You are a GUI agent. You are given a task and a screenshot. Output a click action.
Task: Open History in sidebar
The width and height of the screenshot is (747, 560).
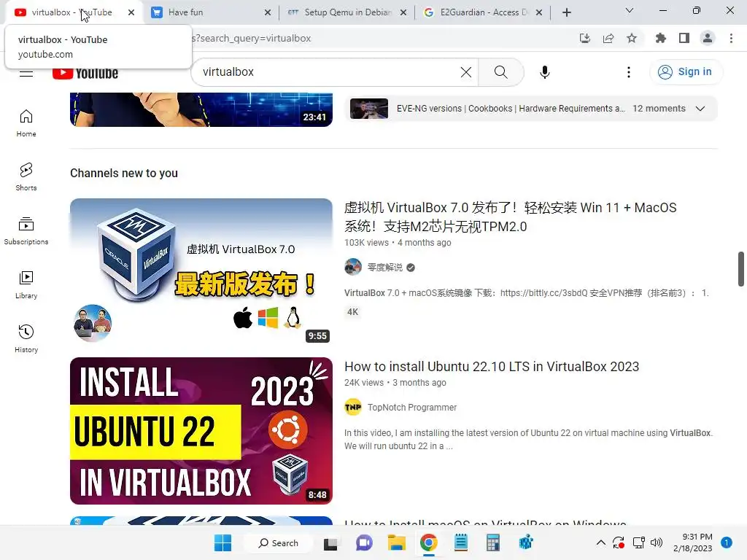coord(26,338)
